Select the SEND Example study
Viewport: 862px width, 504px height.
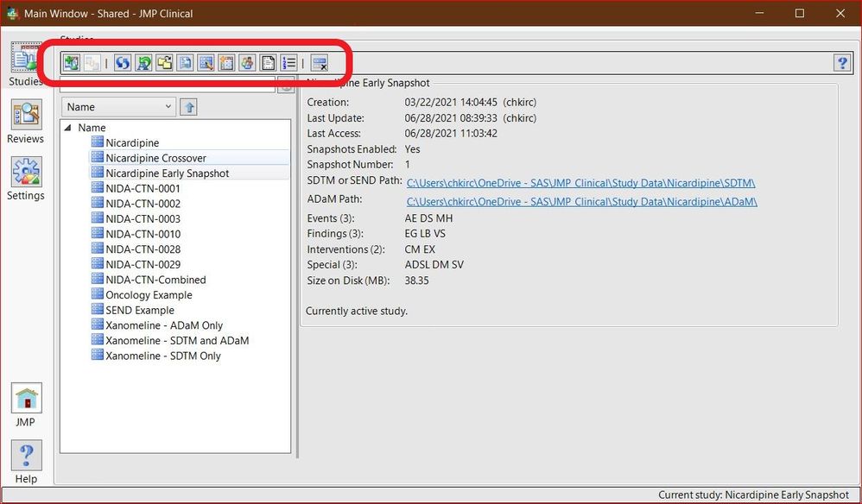(x=140, y=310)
